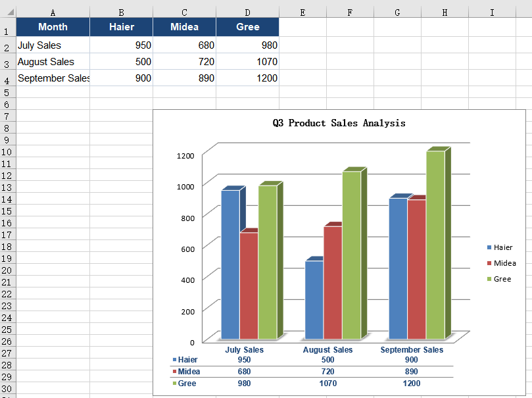Click the Haier legend entry on chart right
Image resolution: width=532 pixels, height=398 pixels.
[x=499, y=247]
